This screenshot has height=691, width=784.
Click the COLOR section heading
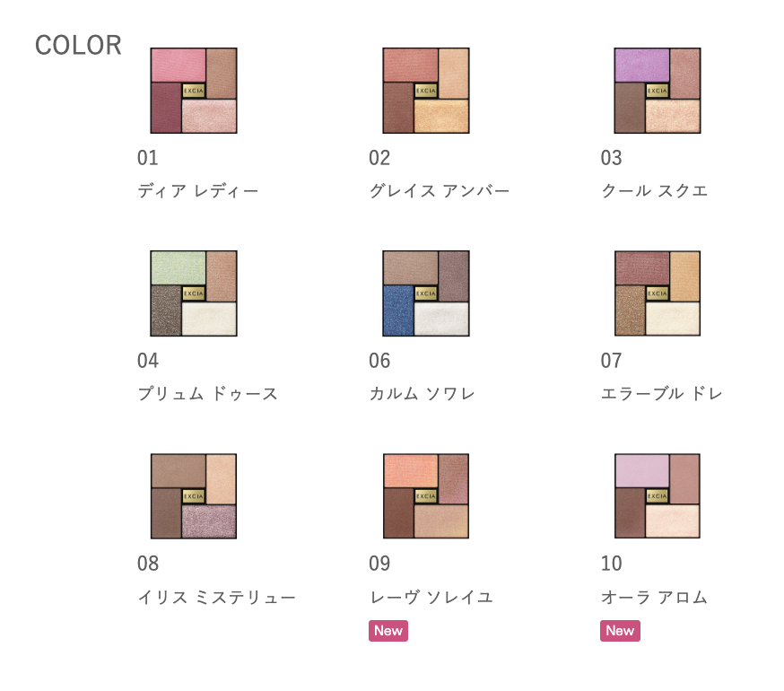click(78, 46)
